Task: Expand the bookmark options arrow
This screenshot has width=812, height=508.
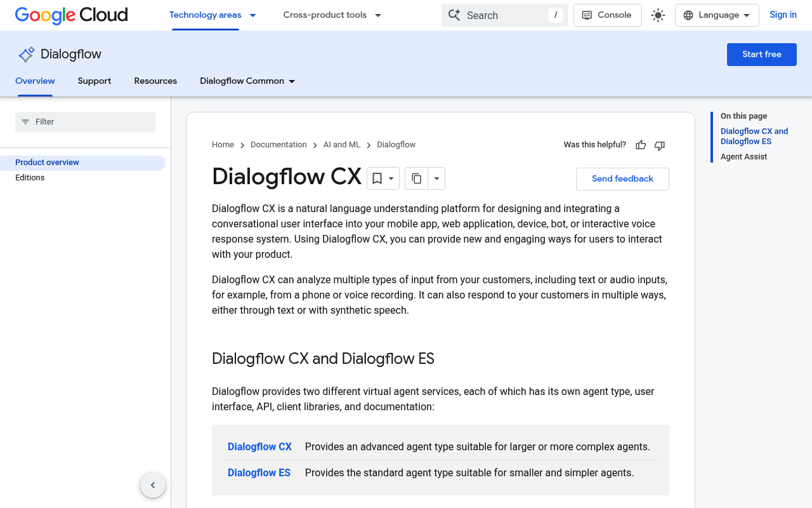Action: (391, 178)
